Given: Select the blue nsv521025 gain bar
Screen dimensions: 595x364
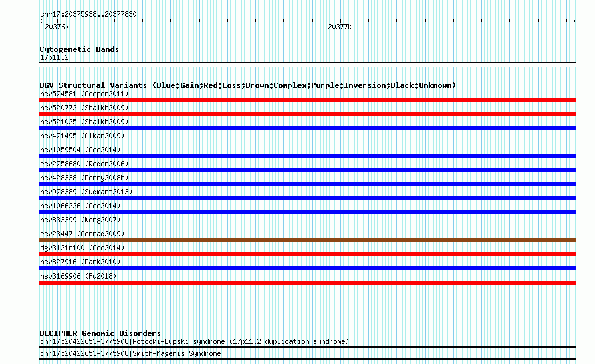Looking at the screenshot, I should 308,128.
